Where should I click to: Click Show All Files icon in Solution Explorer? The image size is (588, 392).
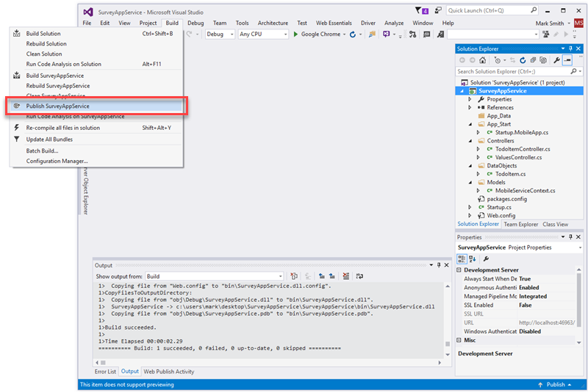click(543, 60)
